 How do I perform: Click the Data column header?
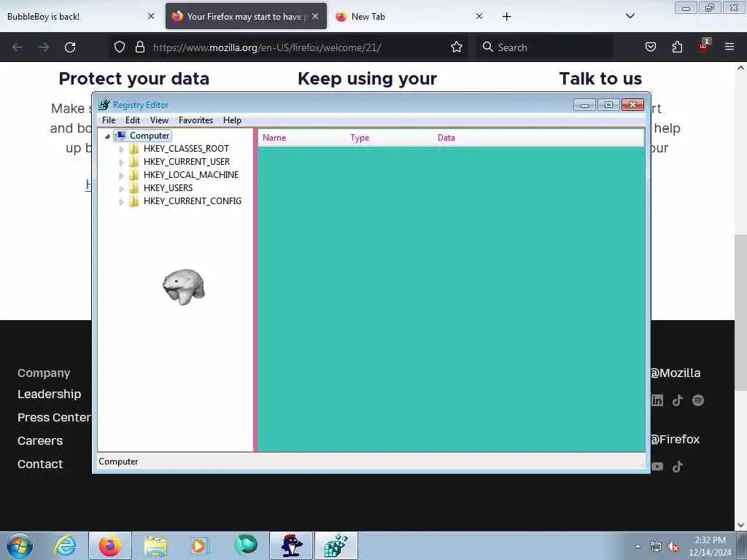[x=538, y=138]
